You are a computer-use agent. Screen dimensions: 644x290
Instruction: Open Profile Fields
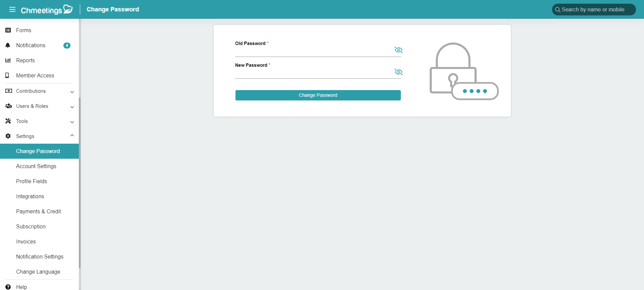39,181
